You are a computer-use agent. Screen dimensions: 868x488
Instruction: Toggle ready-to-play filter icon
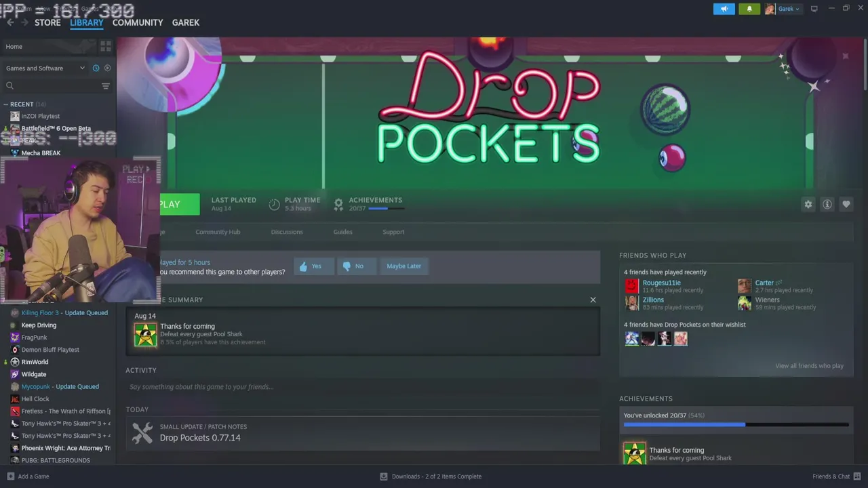point(107,68)
